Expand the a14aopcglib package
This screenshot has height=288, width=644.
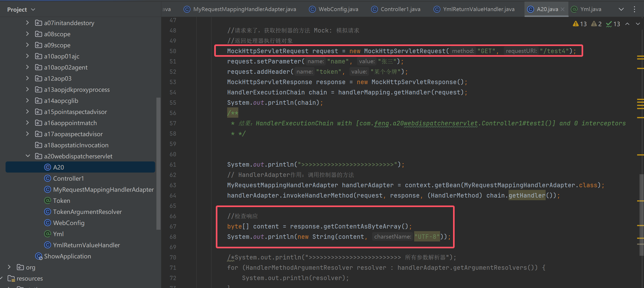(x=28, y=100)
